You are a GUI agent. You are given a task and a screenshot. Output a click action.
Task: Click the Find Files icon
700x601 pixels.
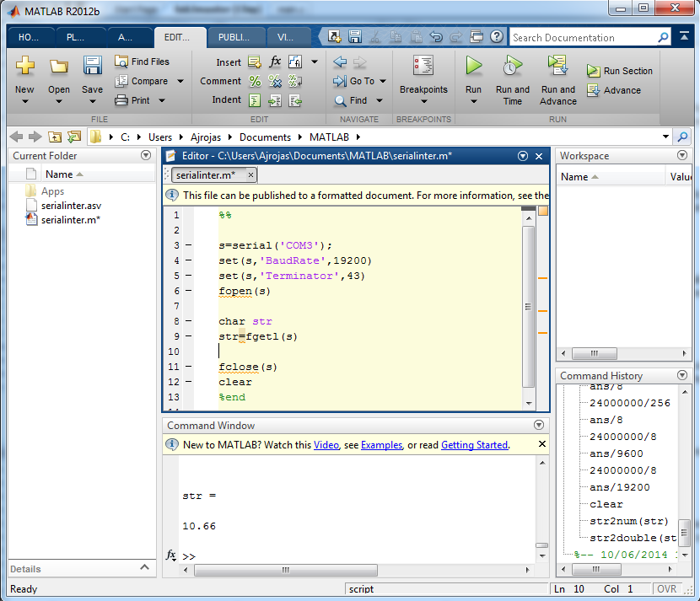point(122,62)
